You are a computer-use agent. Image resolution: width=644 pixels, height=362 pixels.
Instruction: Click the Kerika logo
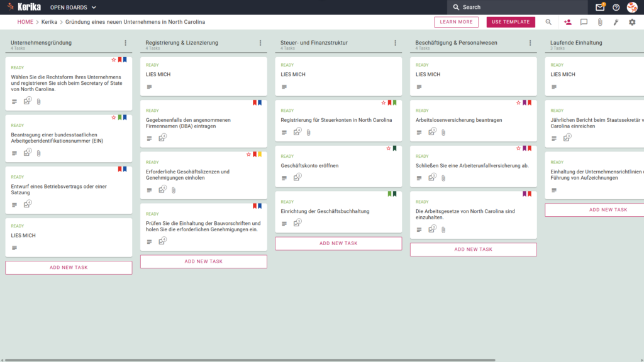coord(24,7)
